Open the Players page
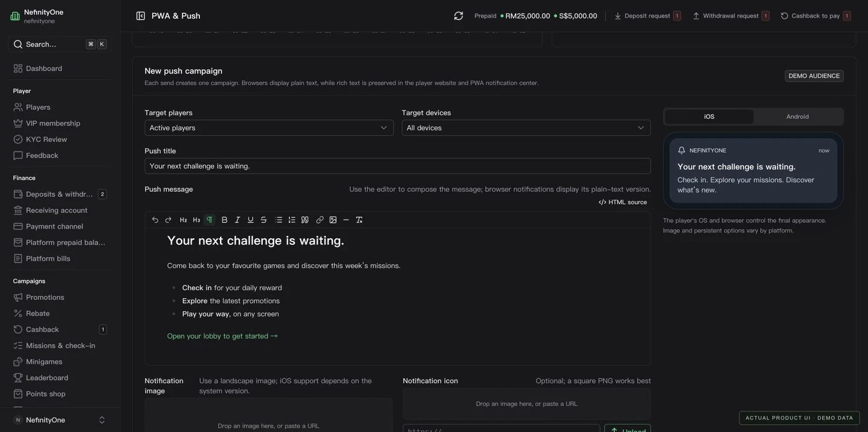This screenshot has height=432, width=868. [60, 107]
